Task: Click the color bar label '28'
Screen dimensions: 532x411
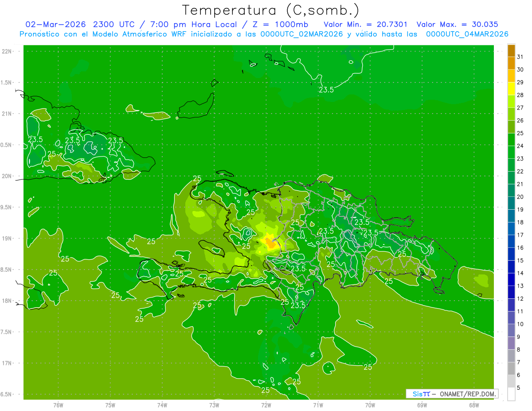Action: [x=520, y=95]
